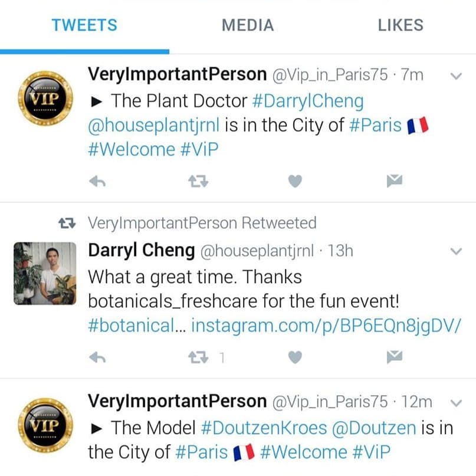Viewport: 476px width, 476px height.
Task: Reply to Darryl Cheng's tweet
Action: point(97,357)
